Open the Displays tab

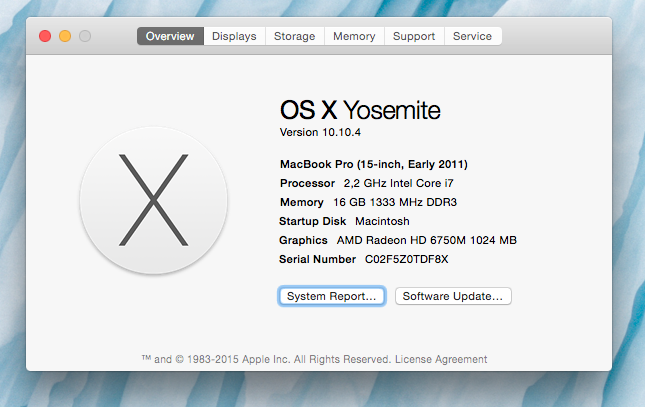(234, 36)
